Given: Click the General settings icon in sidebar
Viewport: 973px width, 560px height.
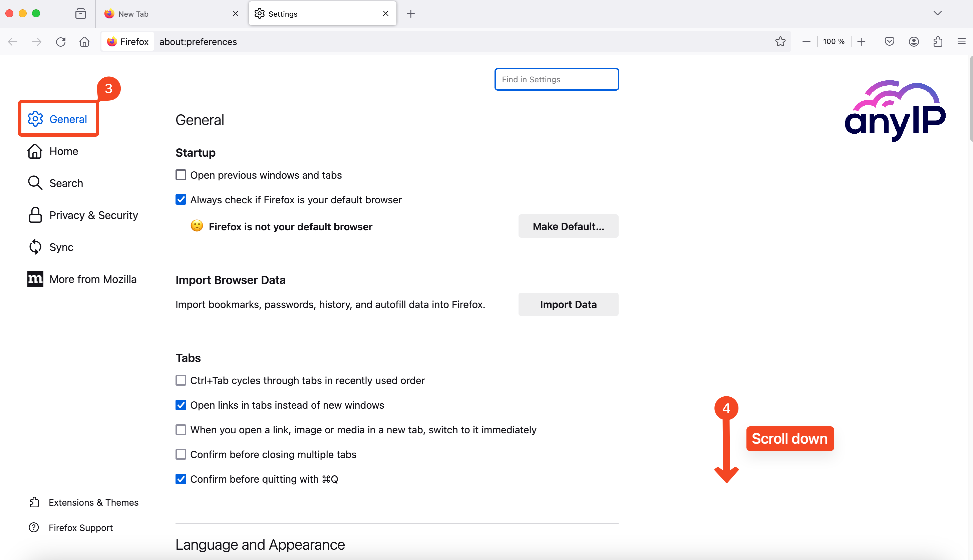Looking at the screenshot, I should point(34,119).
